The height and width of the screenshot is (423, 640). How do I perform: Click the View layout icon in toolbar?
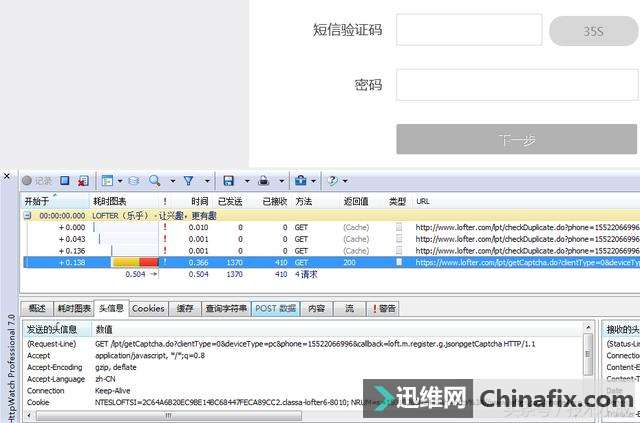pyautogui.click(x=107, y=180)
